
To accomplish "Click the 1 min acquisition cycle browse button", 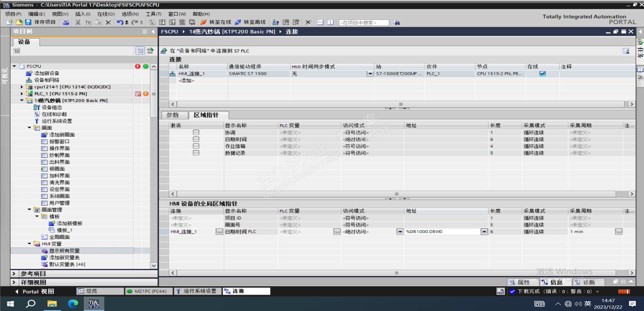I will [x=618, y=232].
